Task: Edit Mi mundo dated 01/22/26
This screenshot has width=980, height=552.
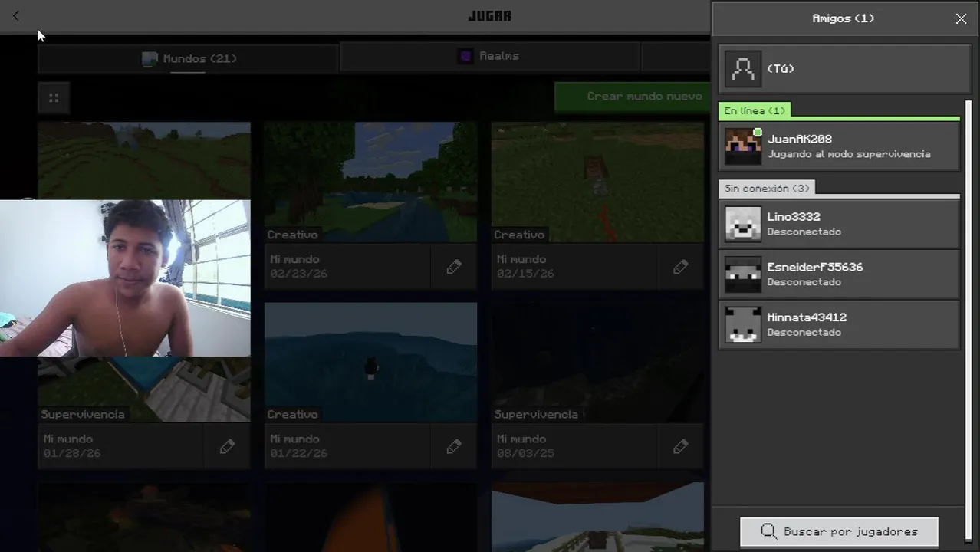Action: (x=454, y=446)
